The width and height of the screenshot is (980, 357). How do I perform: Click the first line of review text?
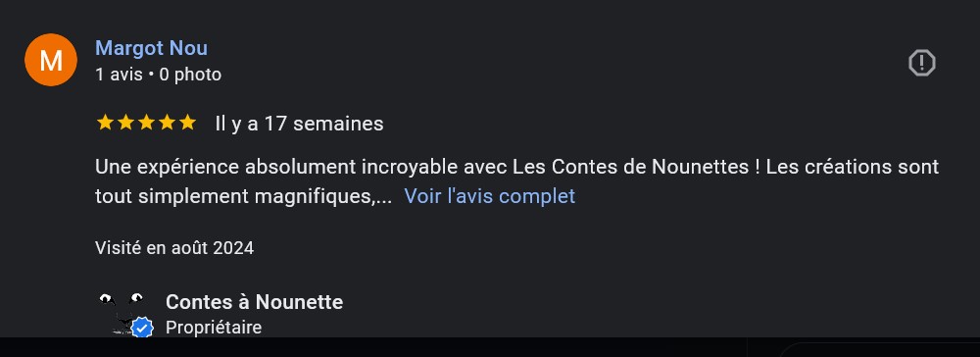pyautogui.click(x=516, y=168)
